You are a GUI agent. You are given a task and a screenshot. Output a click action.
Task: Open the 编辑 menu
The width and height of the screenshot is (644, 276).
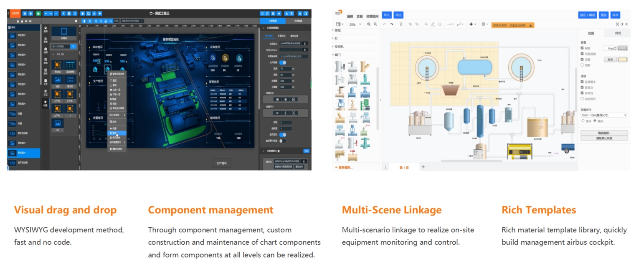coord(350,16)
